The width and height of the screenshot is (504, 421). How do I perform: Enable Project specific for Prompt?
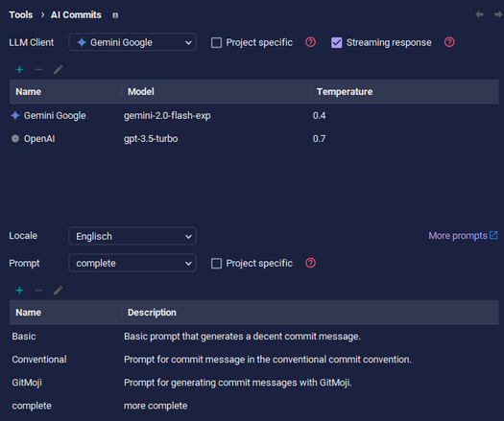point(216,264)
